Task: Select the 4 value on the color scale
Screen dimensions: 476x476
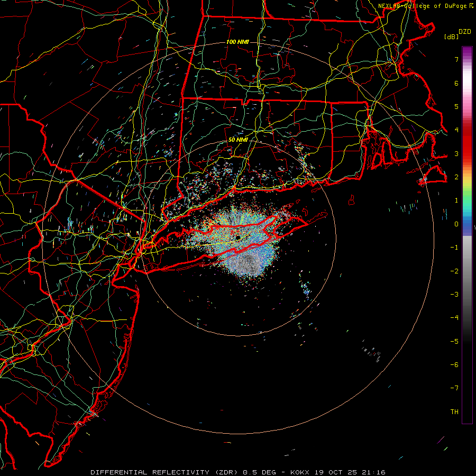Action: (456, 130)
